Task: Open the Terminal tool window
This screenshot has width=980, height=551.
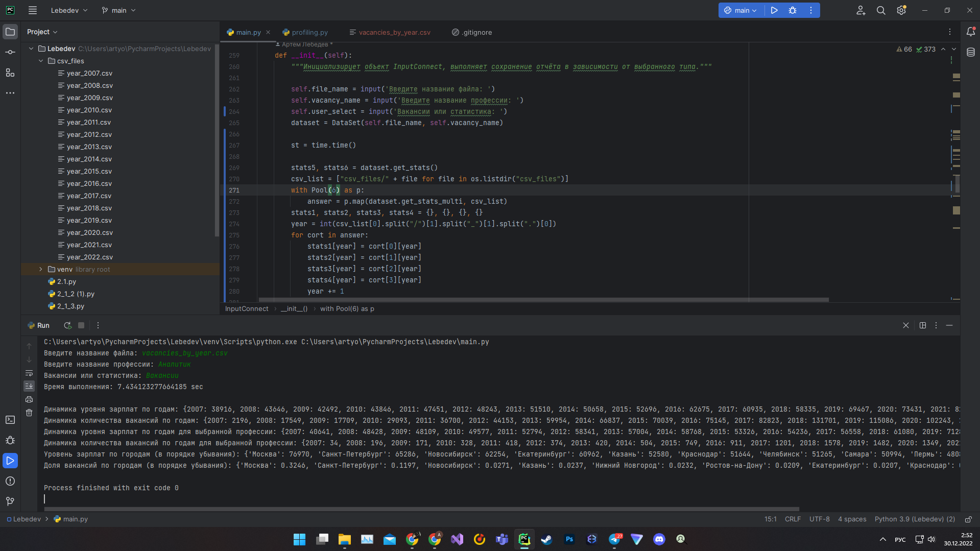Action: (x=10, y=419)
